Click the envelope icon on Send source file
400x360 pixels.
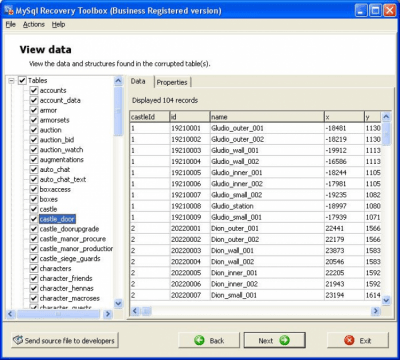tap(17, 340)
